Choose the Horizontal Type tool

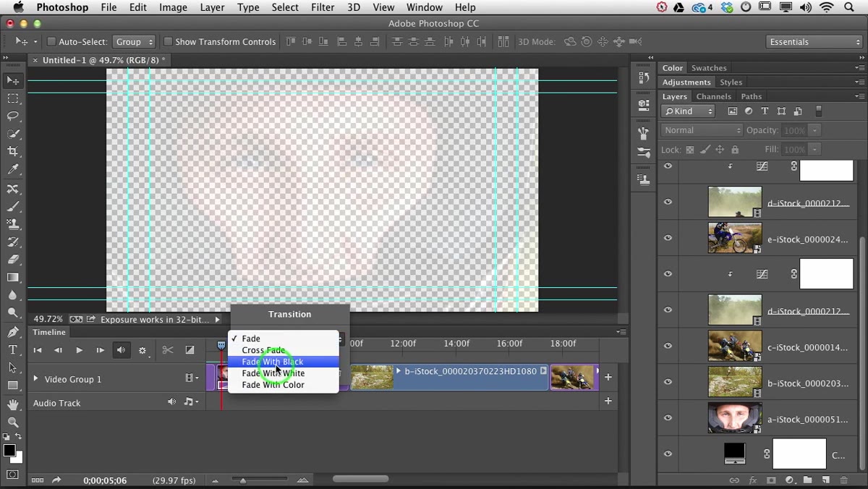coord(13,350)
